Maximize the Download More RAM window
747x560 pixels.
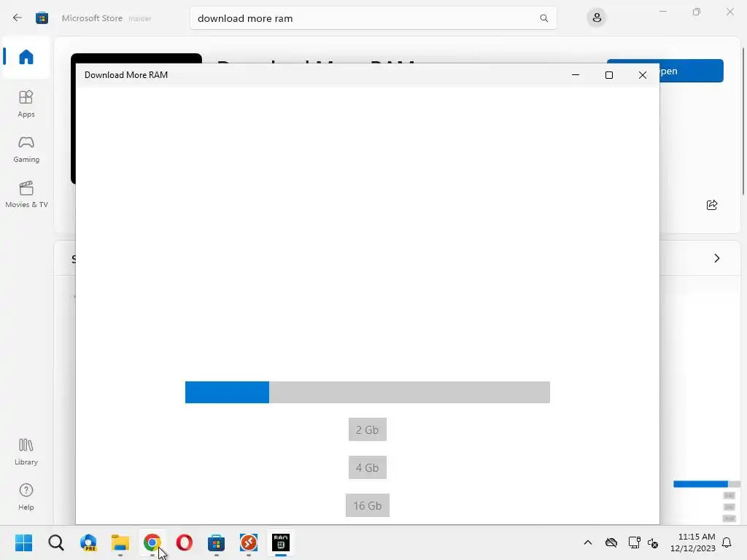tap(609, 75)
